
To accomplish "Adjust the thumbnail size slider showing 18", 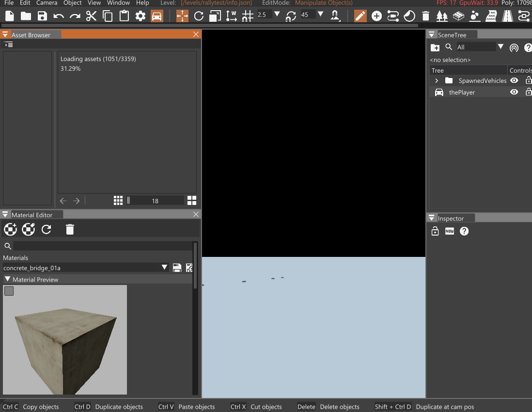I will point(155,201).
